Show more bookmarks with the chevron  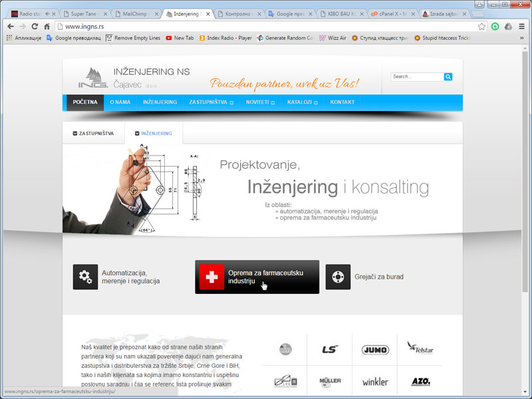(522, 38)
